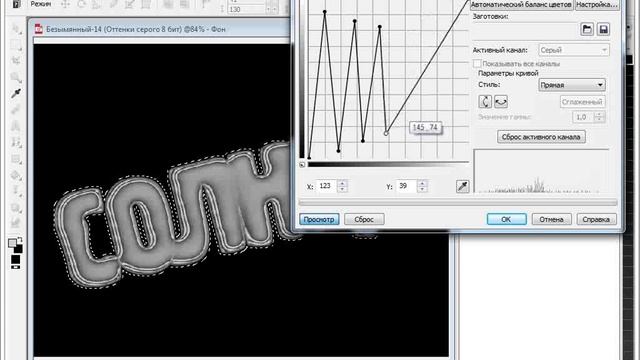640x360 pixels.
Task: Click the 'Сброс' reset button
Action: point(364,219)
